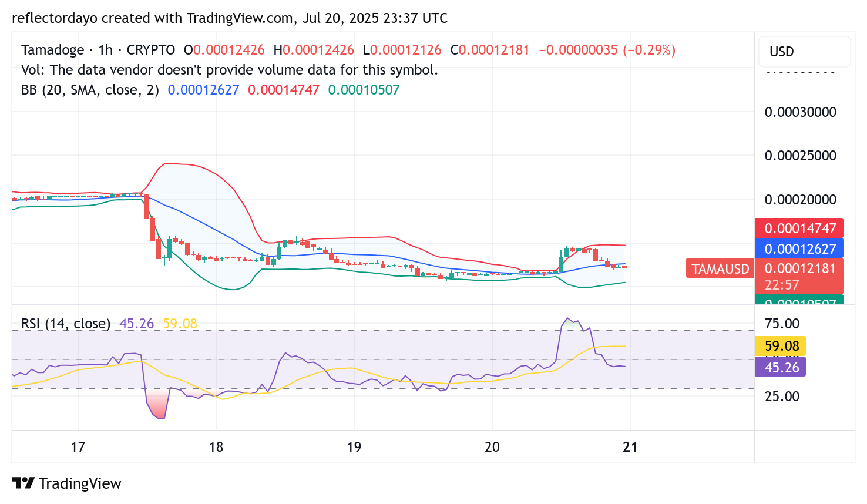Viewport: 867px width, 504px height.
Task: Click the 1h interval label
Action: 106,50
